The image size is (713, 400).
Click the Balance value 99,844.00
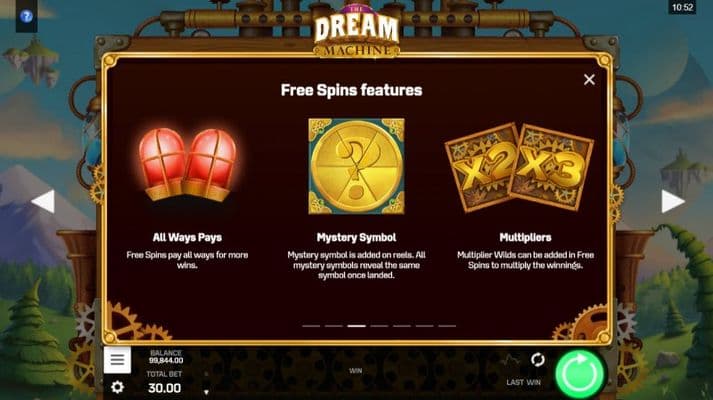[x=166, y=360]
